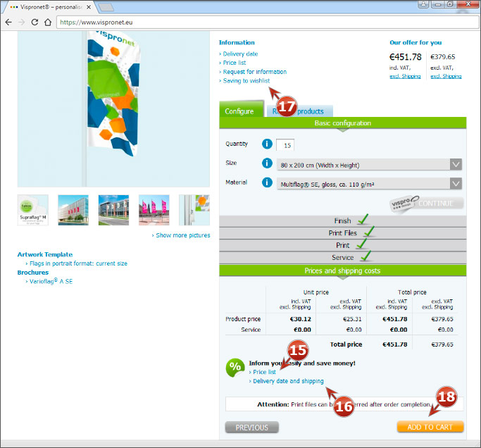This screenshot has height=448, width=481.
Task: Open info icon next to Size
Action: point(267,163)
